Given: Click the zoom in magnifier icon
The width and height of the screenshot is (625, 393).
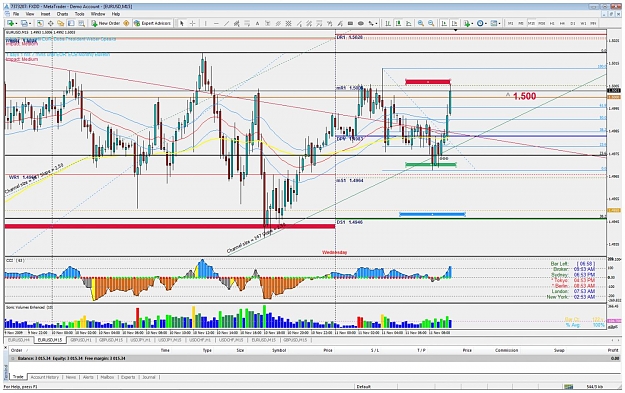Looking at the screenshot, I should click(x=421, y=23).
